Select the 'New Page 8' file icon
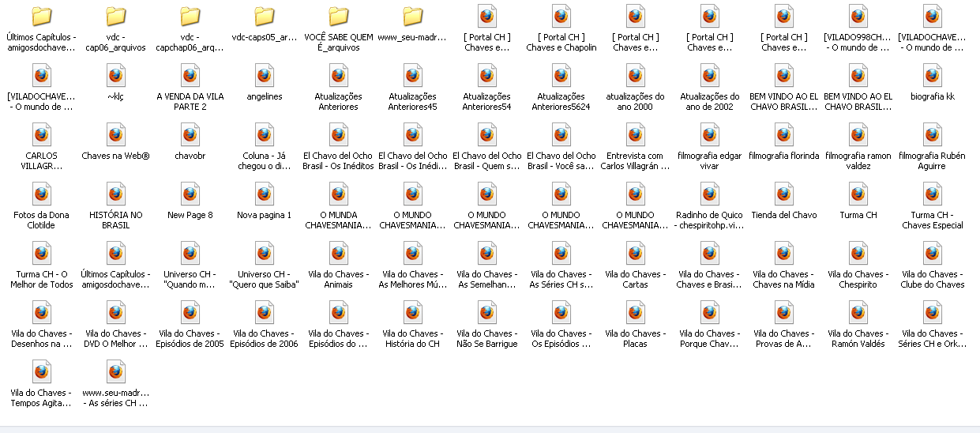Screen dimensions: 980x433 [190, 194]
